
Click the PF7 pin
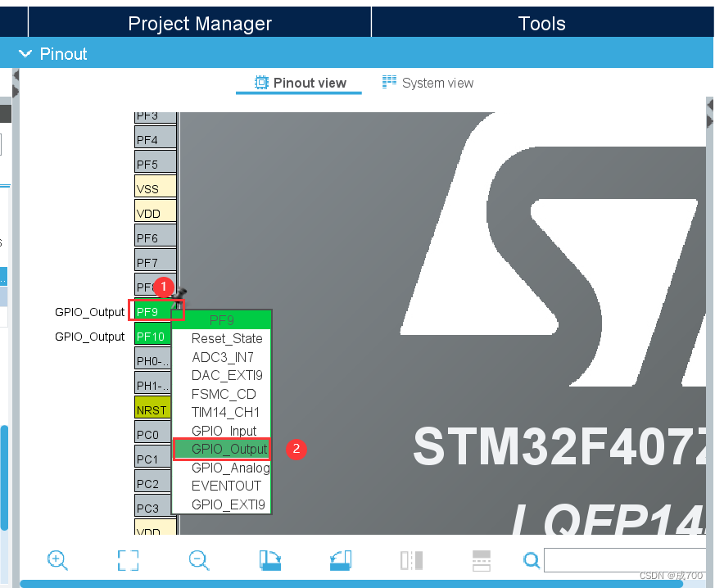tap(155, 260)
